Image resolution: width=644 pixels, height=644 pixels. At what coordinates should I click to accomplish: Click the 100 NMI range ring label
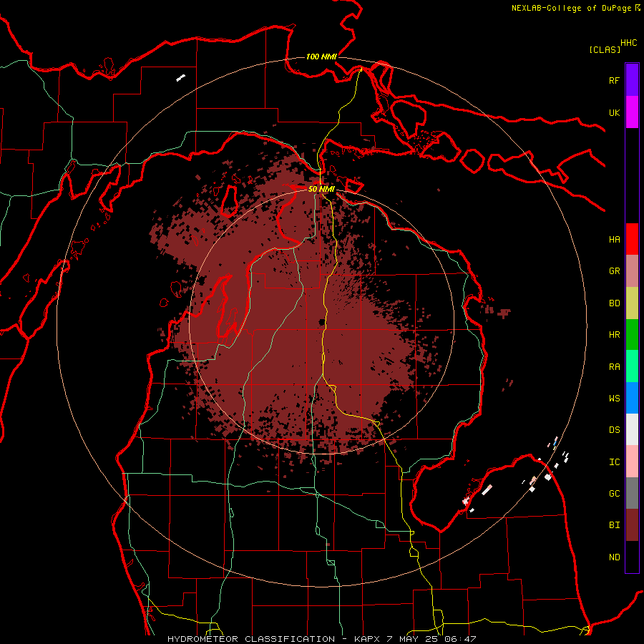(321, 57)
